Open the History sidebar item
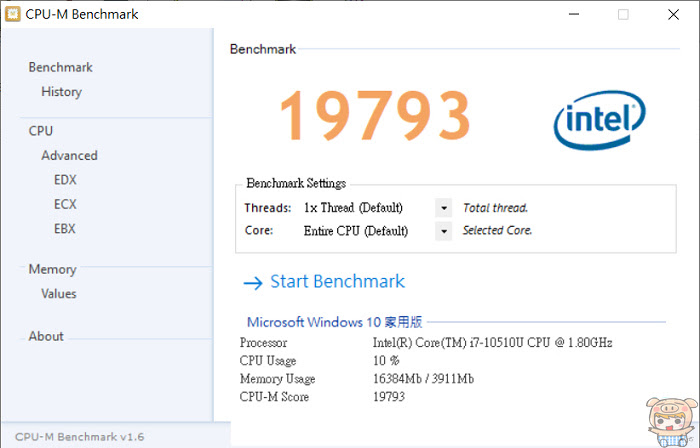The height and width of the screenshot is (448, 700). (x=62, y=92)
